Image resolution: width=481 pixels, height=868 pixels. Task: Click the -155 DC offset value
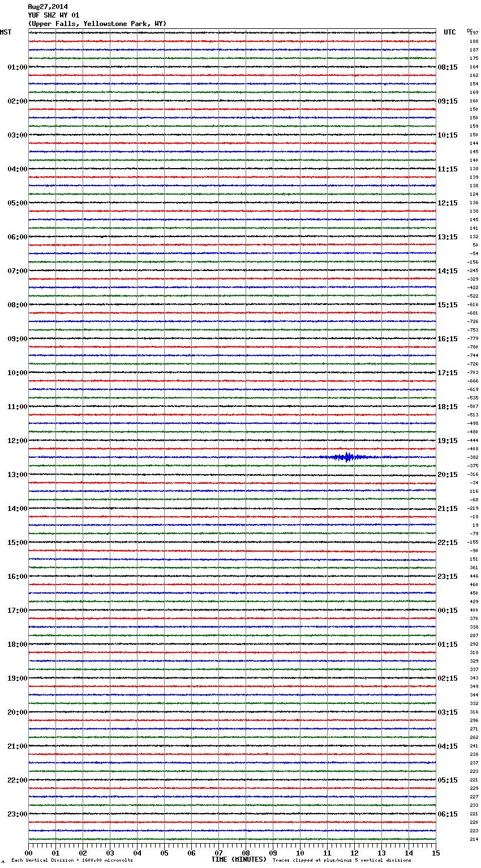473,542
